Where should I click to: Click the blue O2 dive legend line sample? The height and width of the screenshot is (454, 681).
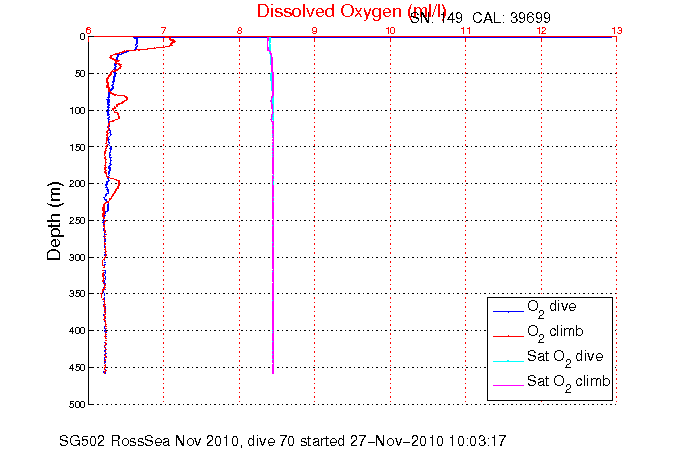(x=508, y=311)
